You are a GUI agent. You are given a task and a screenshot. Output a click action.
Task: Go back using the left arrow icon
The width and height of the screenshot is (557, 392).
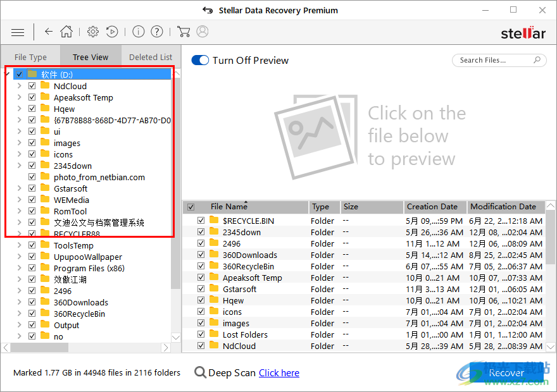[49, 32]
